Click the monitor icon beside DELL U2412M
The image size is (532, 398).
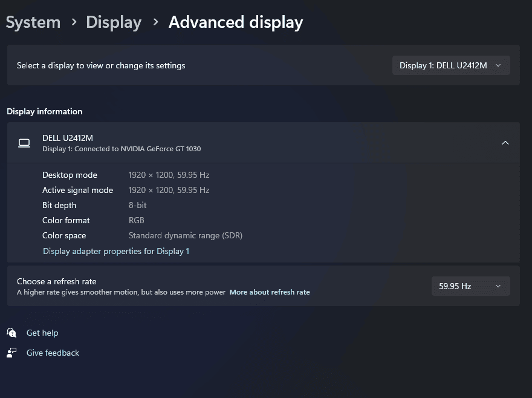(24, 143)
